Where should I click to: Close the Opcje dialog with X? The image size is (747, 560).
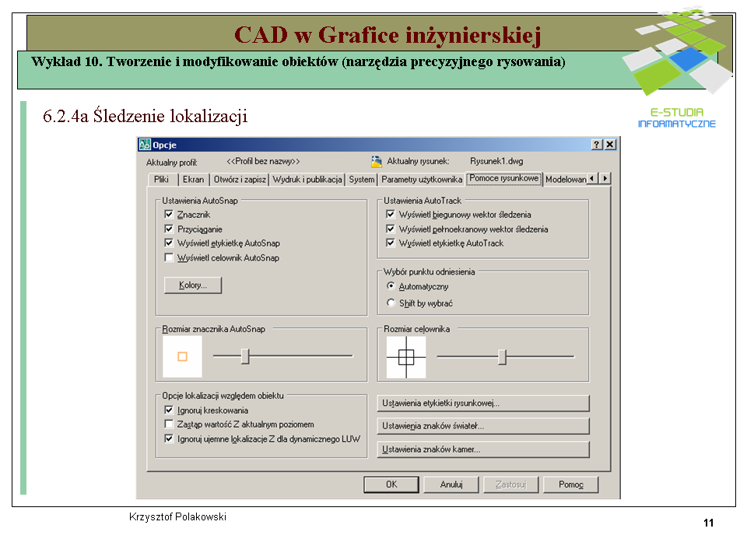click(x=610, y=145)
